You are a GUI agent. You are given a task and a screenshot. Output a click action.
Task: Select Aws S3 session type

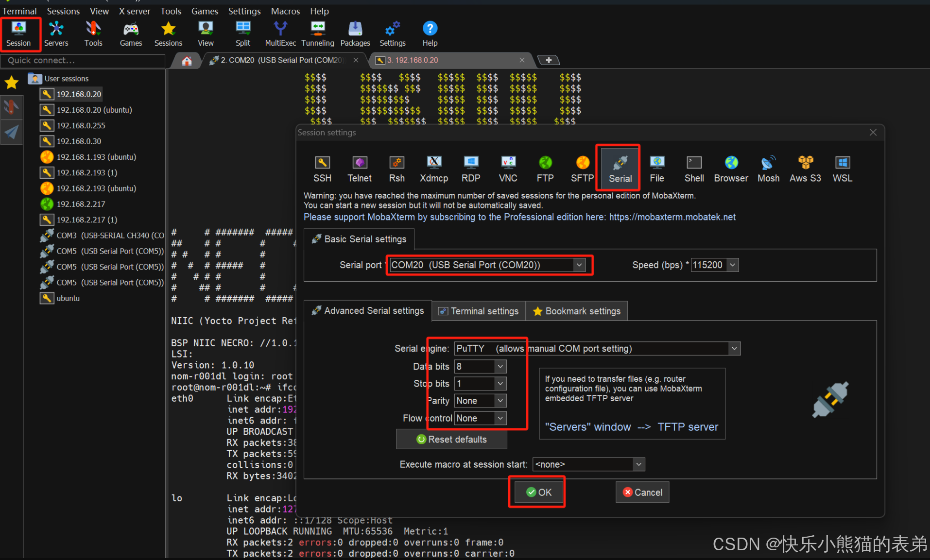click(806, 169)
